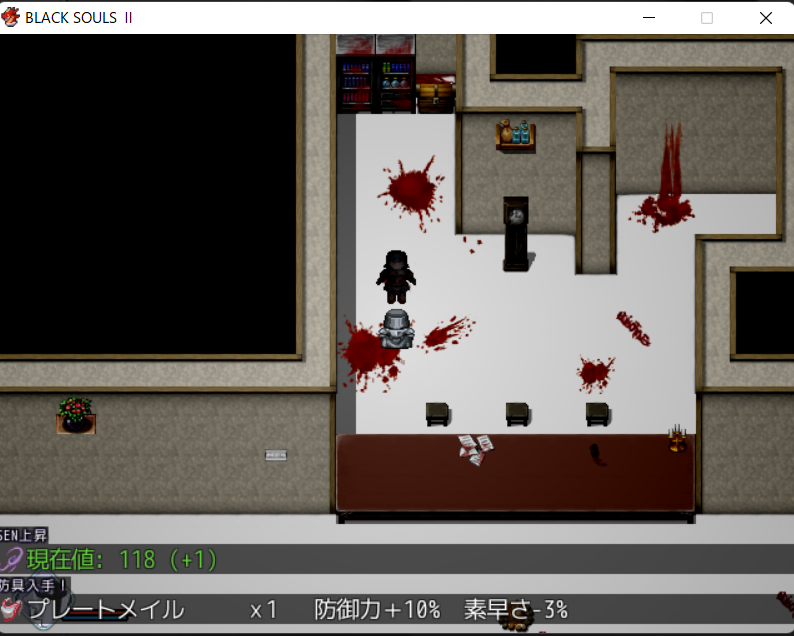Click the scattered papers on the counter
The height and width of the screenshot is (636, 794).
click(x=476, y=447)
